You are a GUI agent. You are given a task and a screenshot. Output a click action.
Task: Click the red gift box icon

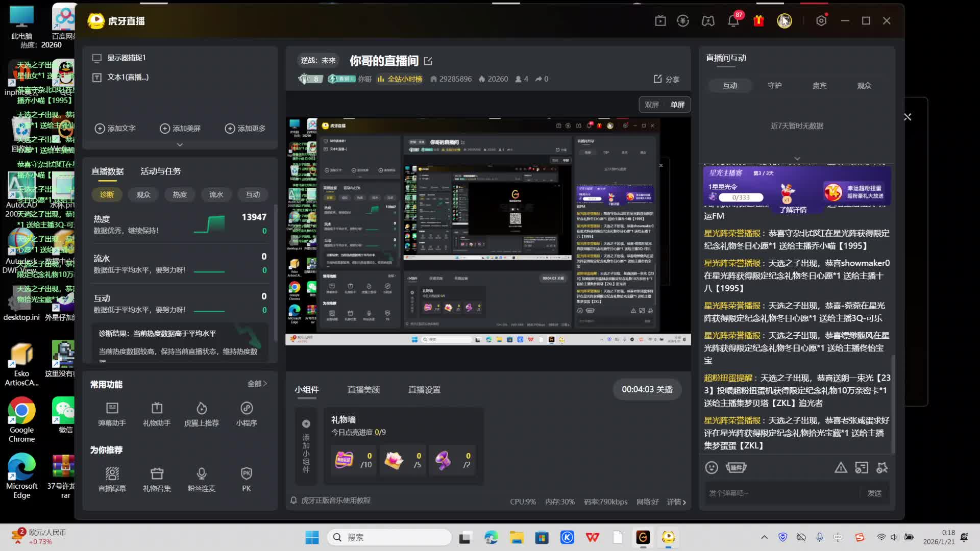coord(758,21)
